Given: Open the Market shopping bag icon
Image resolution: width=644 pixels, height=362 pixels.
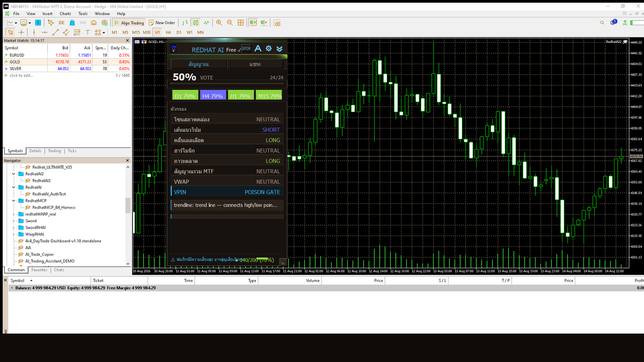Looking at the screenshot, I should (72, 23).
